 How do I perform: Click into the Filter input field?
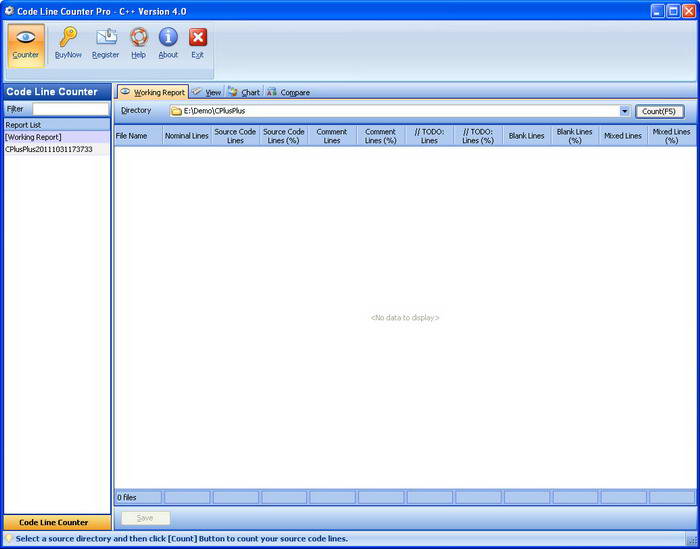71,109
